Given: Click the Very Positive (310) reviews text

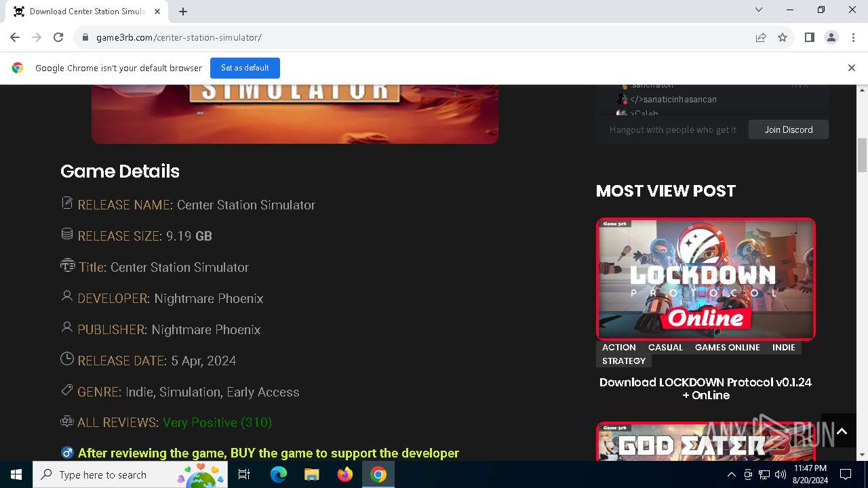Looking at the screenshot, I should [217, 422].
